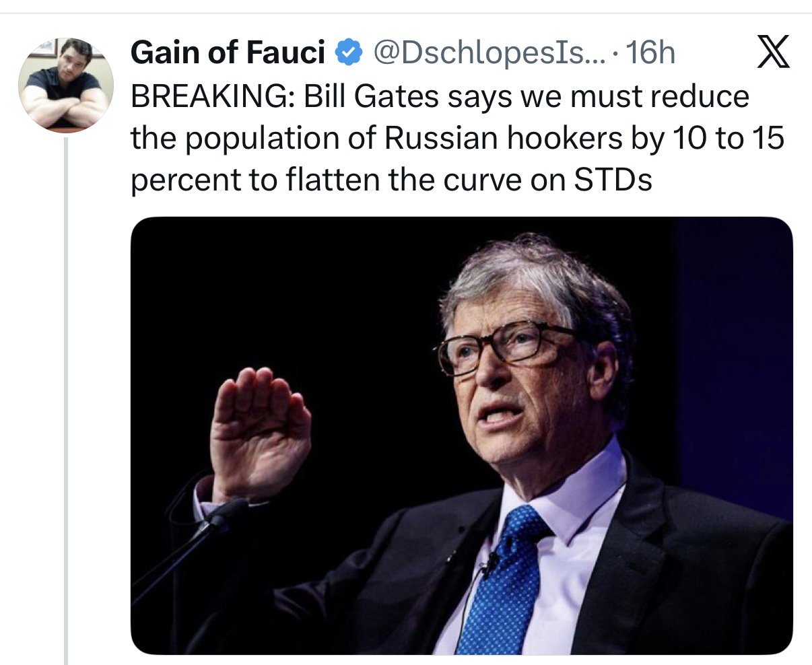Click the X logo icon
The image size is (812, 665).
773,53
